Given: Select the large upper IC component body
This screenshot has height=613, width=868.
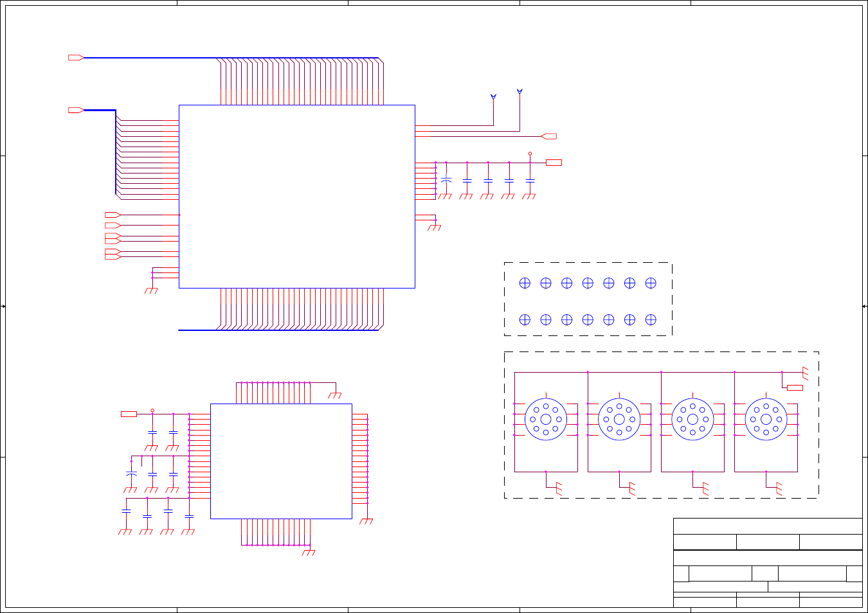Looking at the screenshot, I should click(296, 197).
